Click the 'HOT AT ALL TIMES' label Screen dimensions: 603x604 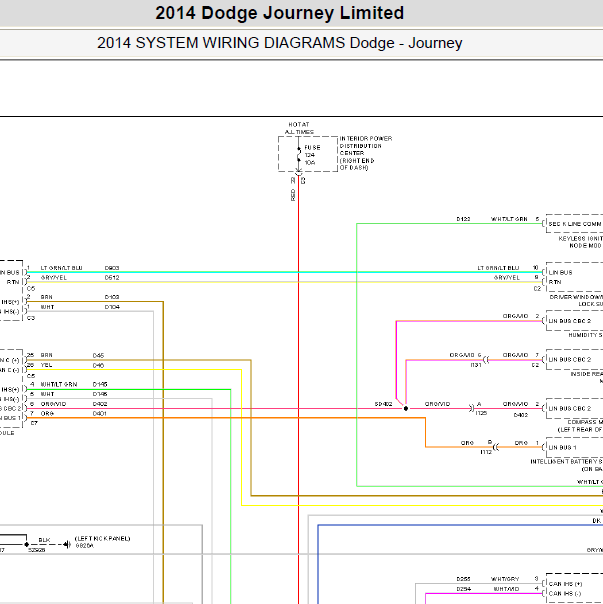coord(299,128)
